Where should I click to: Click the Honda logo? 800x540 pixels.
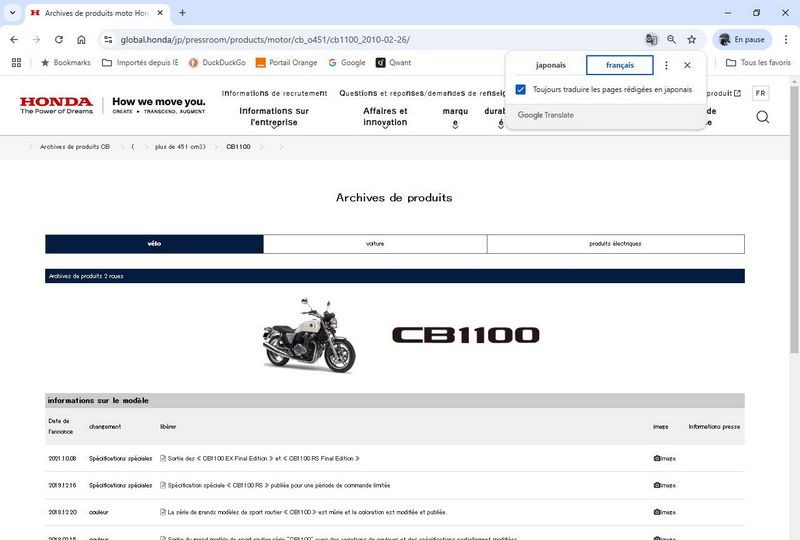tap(57, 105)
